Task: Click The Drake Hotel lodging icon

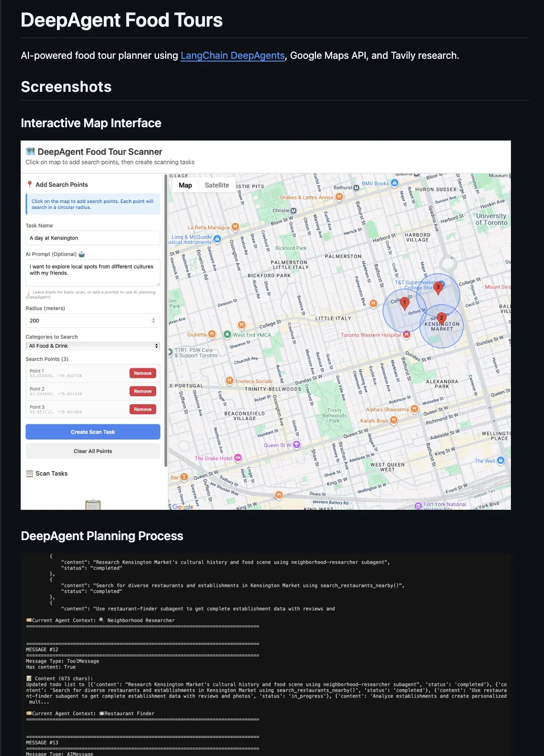Action: [238, 458]
